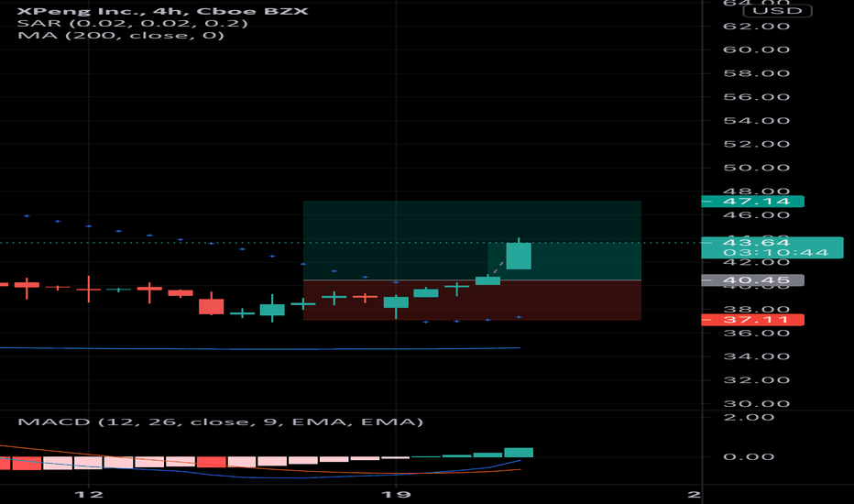The height and width of the screenshot is (504, 854).
Task: Click the latest large green candle
Action: [519, 256]
